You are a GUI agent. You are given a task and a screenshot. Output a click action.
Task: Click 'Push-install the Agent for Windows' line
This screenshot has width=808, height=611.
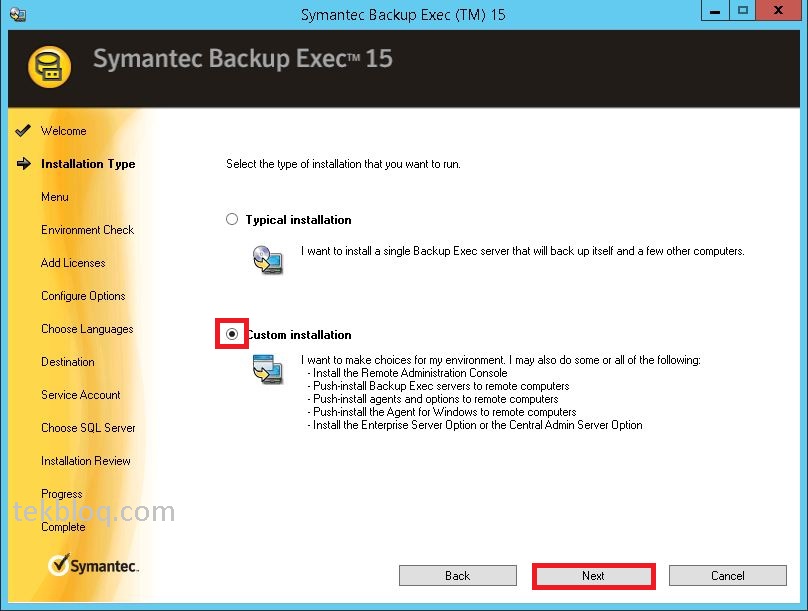pyautogui.click(x=442, y=412)
